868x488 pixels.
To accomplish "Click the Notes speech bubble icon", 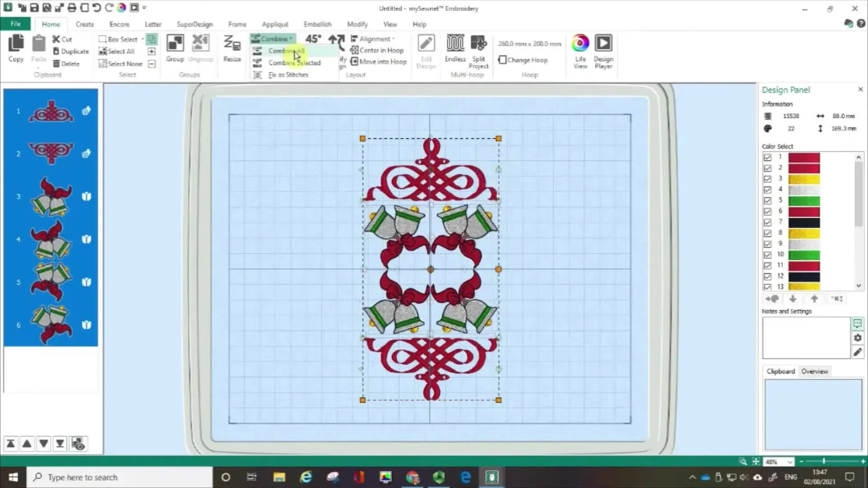I will (857, 323).
